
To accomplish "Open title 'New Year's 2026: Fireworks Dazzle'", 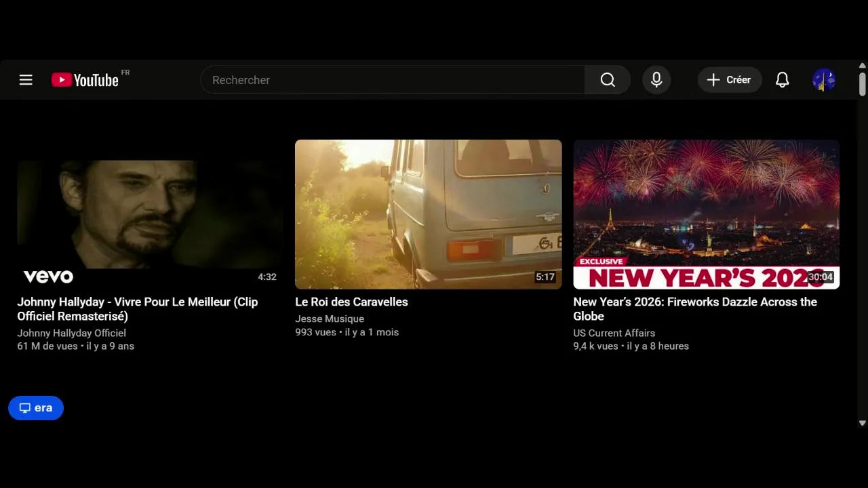I will (x=695, y=309).
